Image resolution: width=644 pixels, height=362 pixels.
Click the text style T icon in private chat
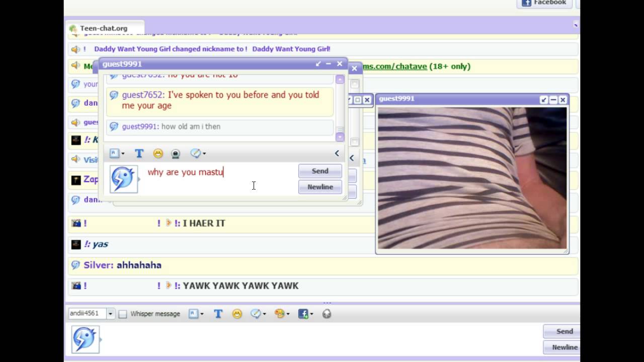(139, 154)
